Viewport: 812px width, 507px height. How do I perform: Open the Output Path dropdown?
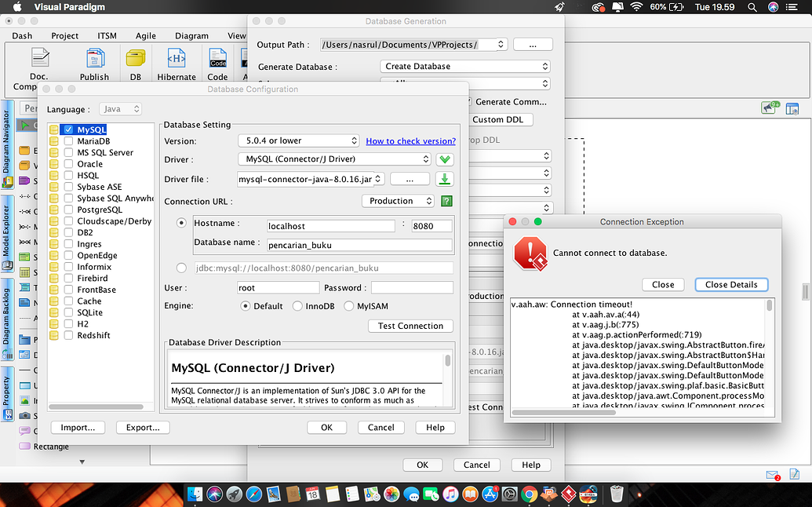(413, 45)
